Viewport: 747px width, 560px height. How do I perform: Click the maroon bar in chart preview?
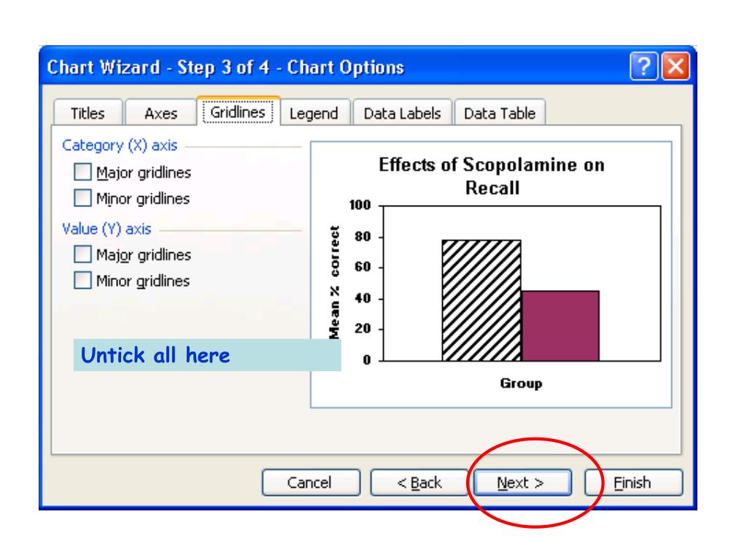point(560,326)
